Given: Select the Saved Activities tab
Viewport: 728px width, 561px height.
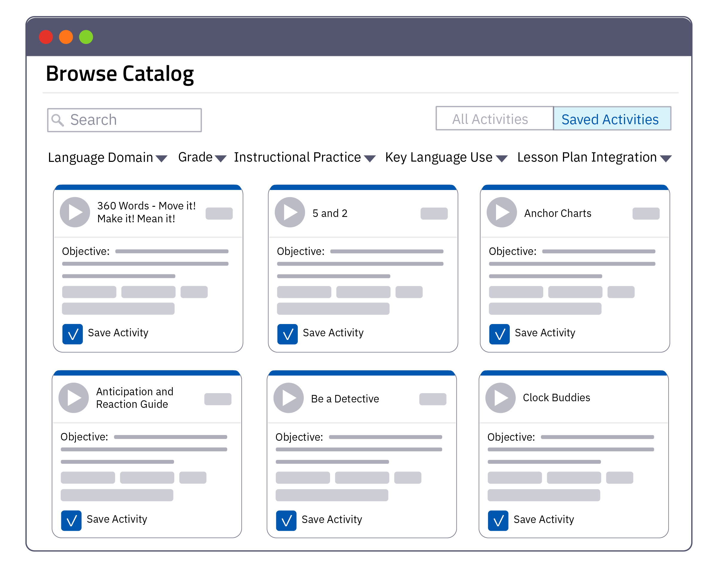Looking at the screenshot, I should pyautogui.click(x=612, y=119).
